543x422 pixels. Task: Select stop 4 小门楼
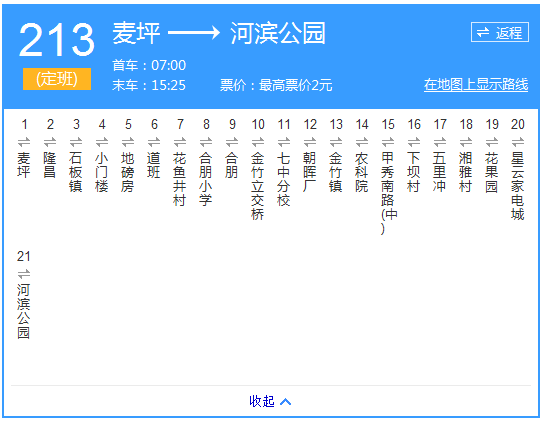click(102, 172)
